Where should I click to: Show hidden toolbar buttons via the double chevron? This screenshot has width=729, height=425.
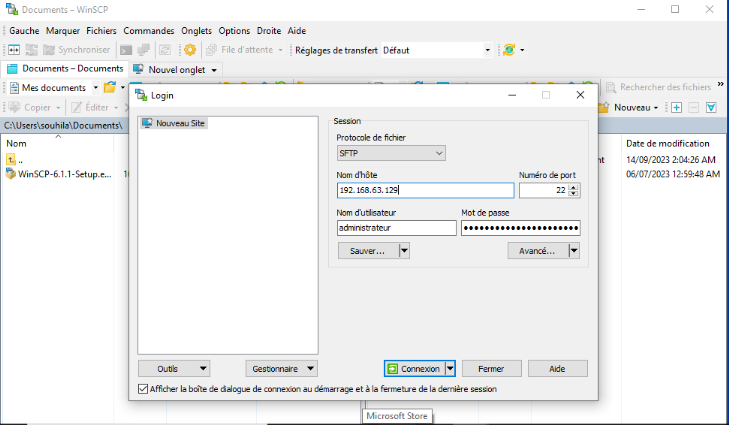coord(720,84)
